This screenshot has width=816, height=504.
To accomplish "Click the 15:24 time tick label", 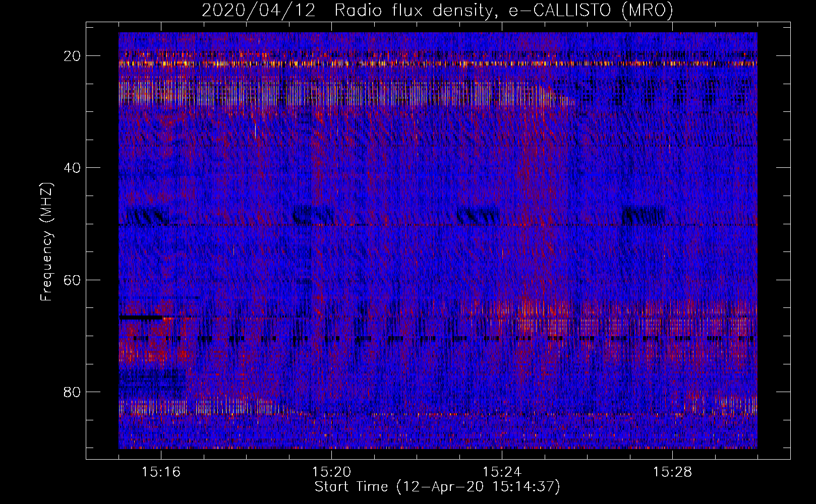I will (502, 472).
